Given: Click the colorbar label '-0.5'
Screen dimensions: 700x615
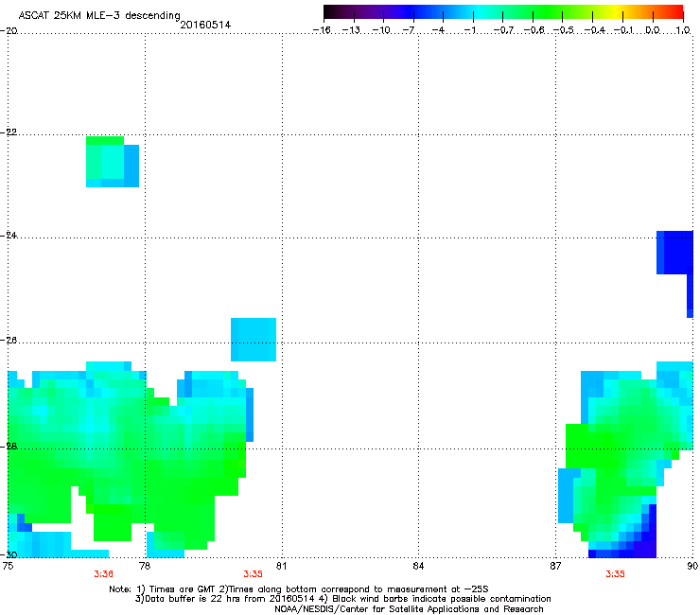Looking at the screenshot, I should pos(564,30).
